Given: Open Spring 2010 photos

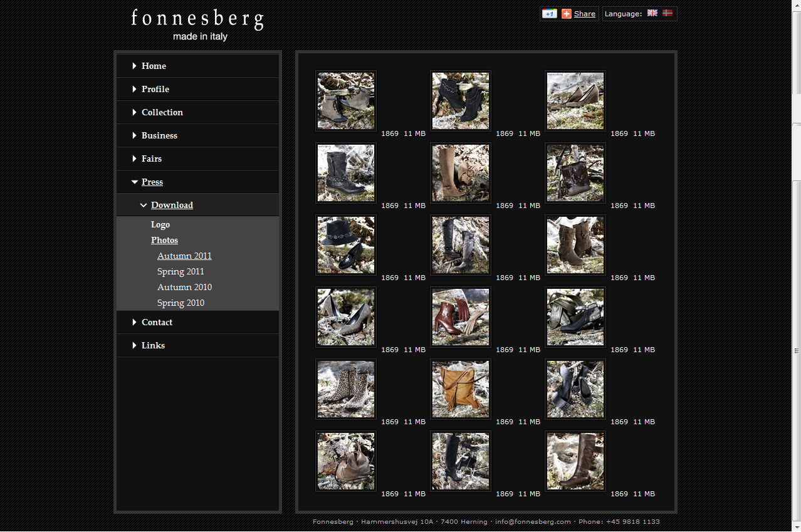Looking at the screenshot, I should pyautogui.click(x=181, y=303).
